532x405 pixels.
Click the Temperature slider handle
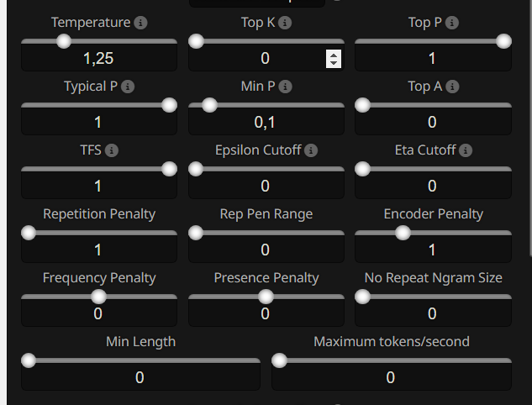tap(63, 40)
